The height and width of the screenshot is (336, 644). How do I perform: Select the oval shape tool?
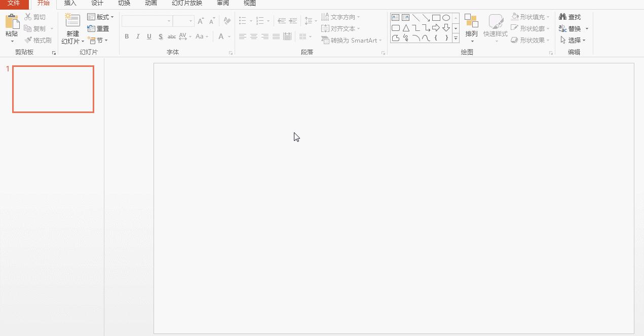(x=446, y=17)
